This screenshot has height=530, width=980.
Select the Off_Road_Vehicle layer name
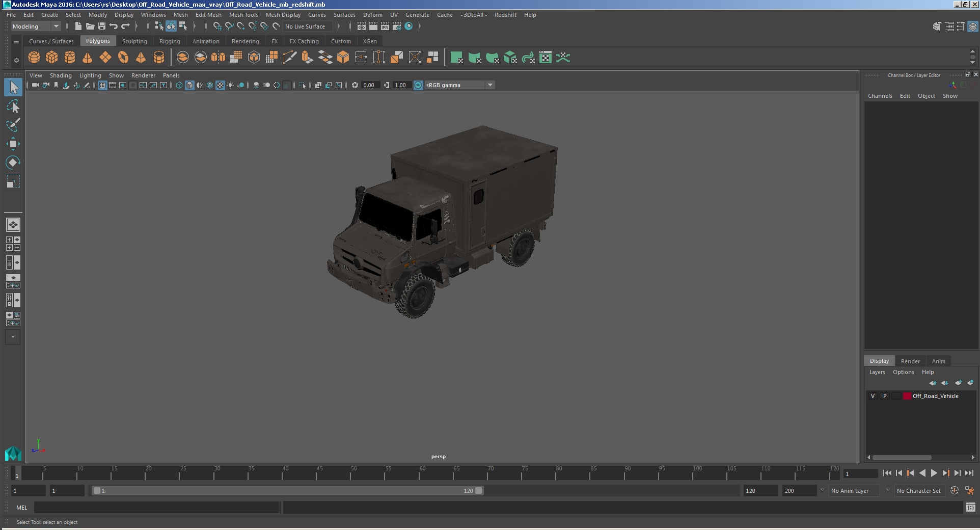click(935, 396)
